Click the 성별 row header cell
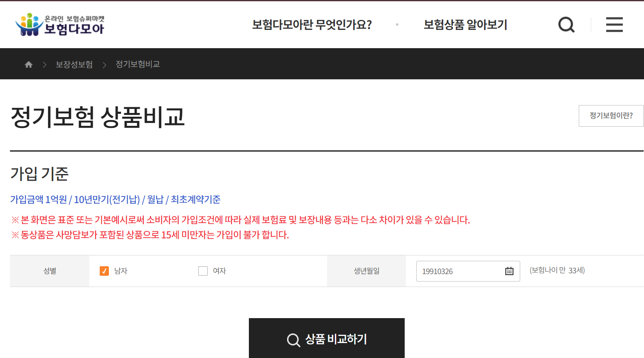This screenshot has width=644, height=358. point(49,271)
